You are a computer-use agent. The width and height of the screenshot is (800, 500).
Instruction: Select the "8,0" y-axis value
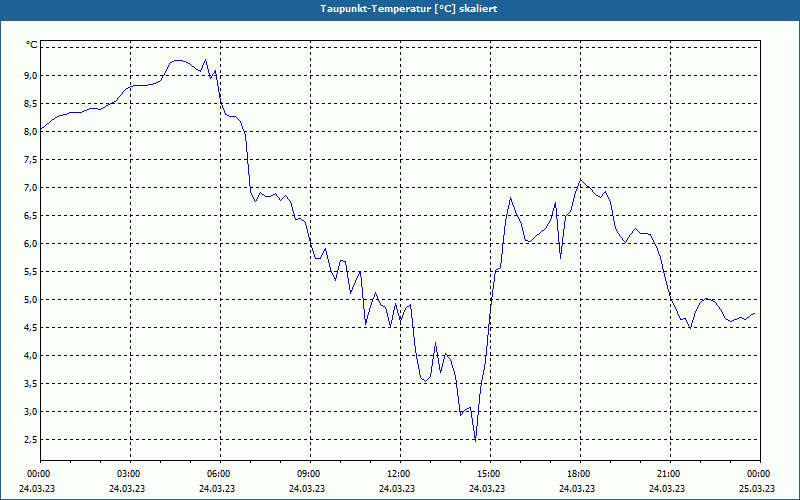coord(31,132)
